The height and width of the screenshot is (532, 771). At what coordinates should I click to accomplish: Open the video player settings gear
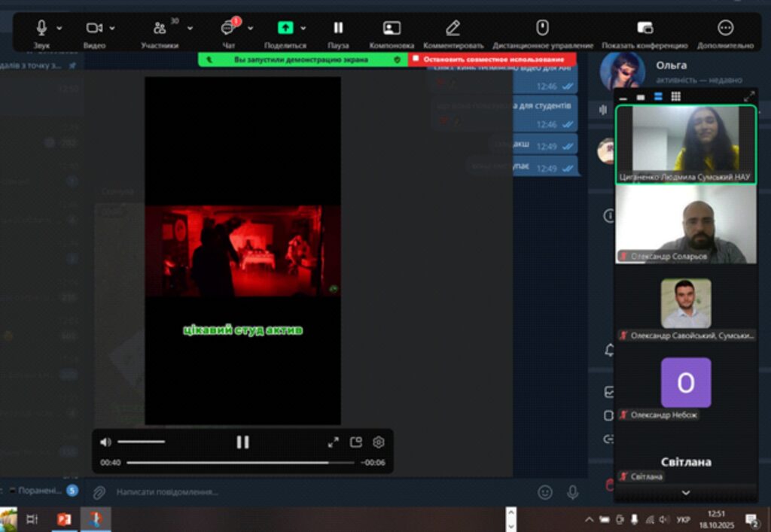click(x=379, y=442)
